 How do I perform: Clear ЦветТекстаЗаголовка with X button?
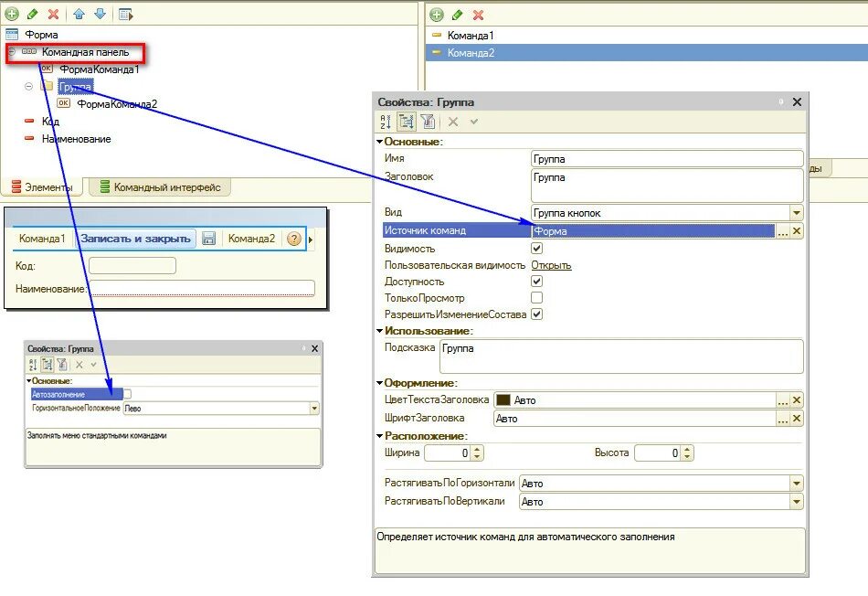(x=797, y=399)
